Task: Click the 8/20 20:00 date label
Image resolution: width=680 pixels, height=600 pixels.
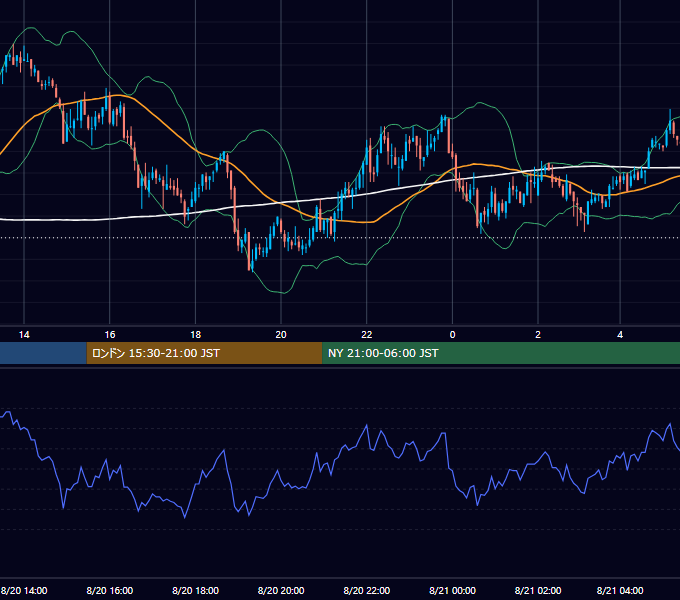Action: 281,590
